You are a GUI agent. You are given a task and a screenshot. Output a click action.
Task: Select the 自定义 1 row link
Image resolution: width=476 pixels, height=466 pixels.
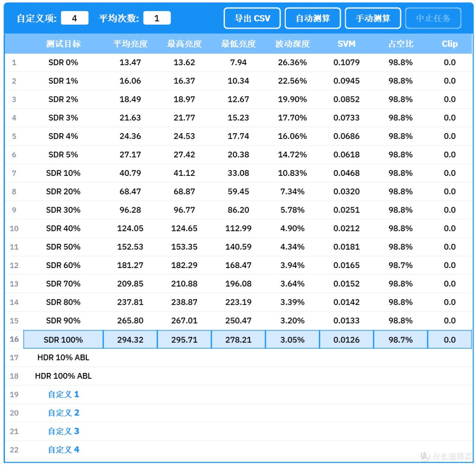tap(63, 394)
